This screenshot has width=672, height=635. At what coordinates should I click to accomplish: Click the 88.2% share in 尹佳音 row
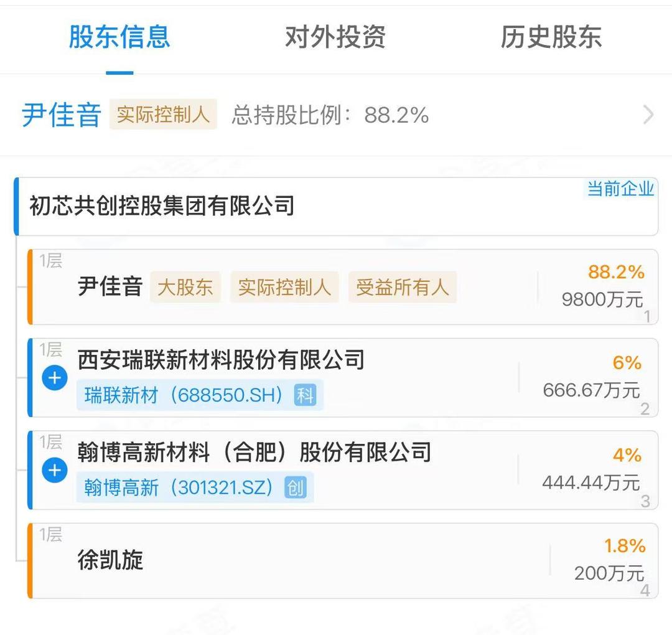tap(616, 272)
